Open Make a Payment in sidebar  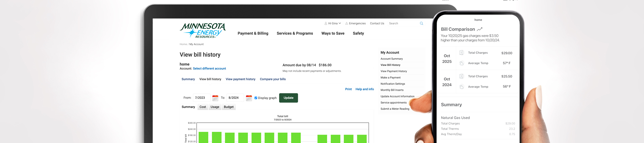(390, 78)
